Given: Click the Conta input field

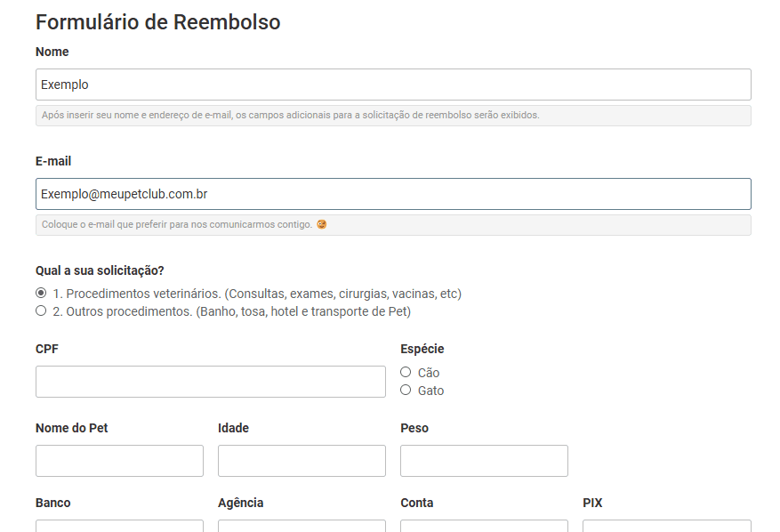Looking at the screenshot, I should coord(484,525).
